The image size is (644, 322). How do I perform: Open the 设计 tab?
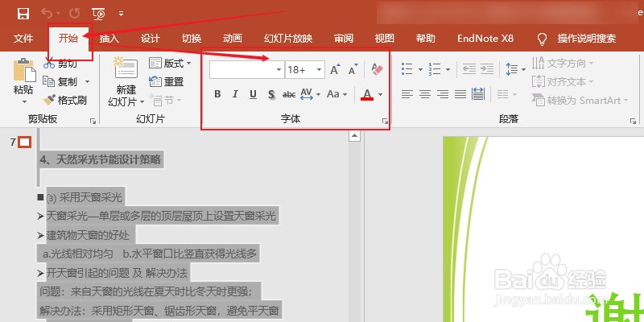151,39
